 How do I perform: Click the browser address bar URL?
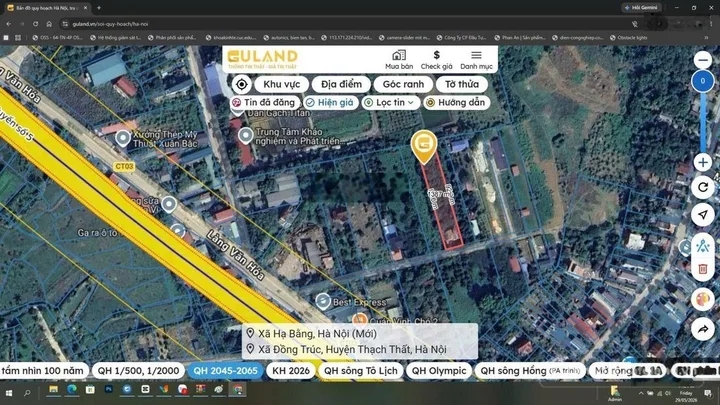click(110, 24)
